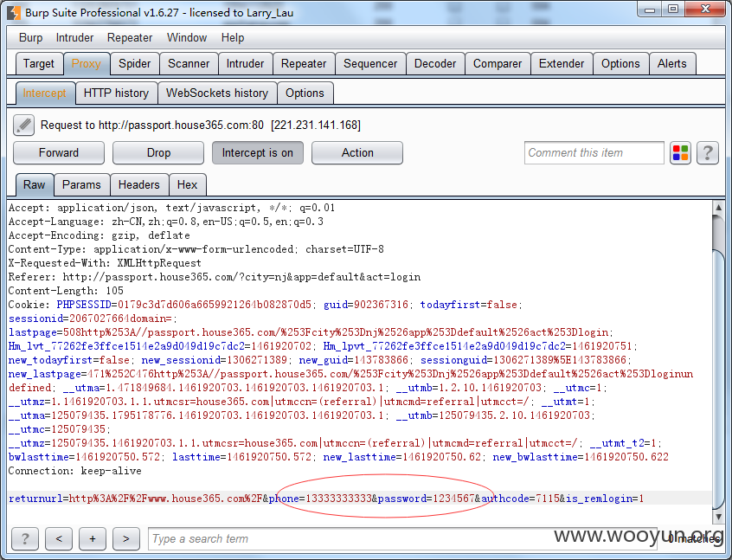The width and height of the screenshot is (732, 560).
Task: Click the Connection: keep-alive line
Action: (x=75, y=471)
